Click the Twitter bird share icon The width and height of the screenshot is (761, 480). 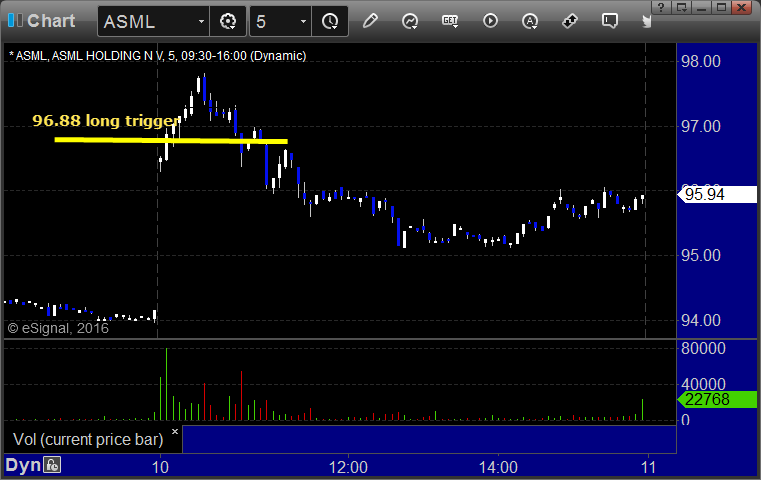[x=647, y=21]
